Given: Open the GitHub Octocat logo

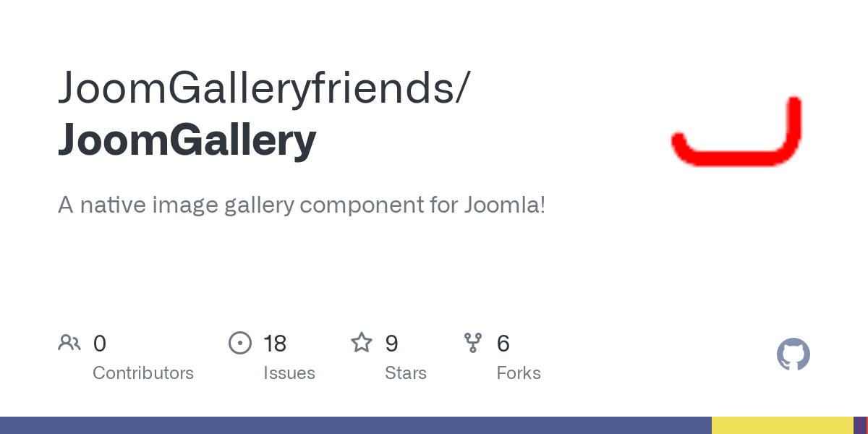Looking at the screenshot, I should [x=793, y=354].
